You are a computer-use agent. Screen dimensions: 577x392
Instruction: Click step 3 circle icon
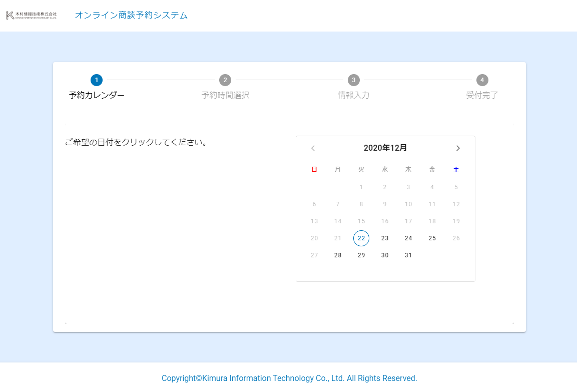(x=354, y=80)
